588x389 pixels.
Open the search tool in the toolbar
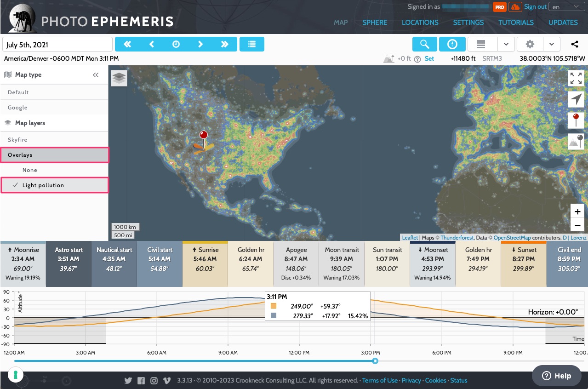point(424,44)
